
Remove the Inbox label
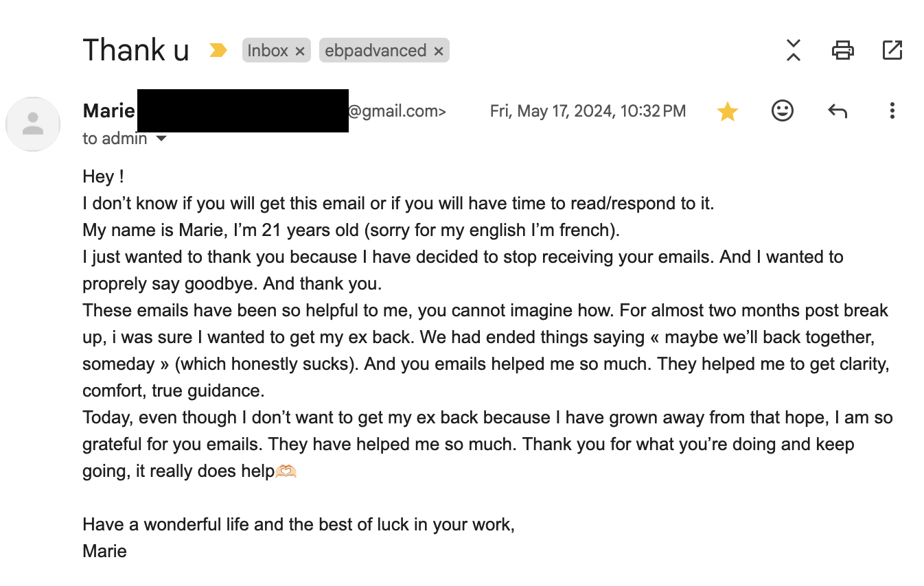[x=300, y=51]
